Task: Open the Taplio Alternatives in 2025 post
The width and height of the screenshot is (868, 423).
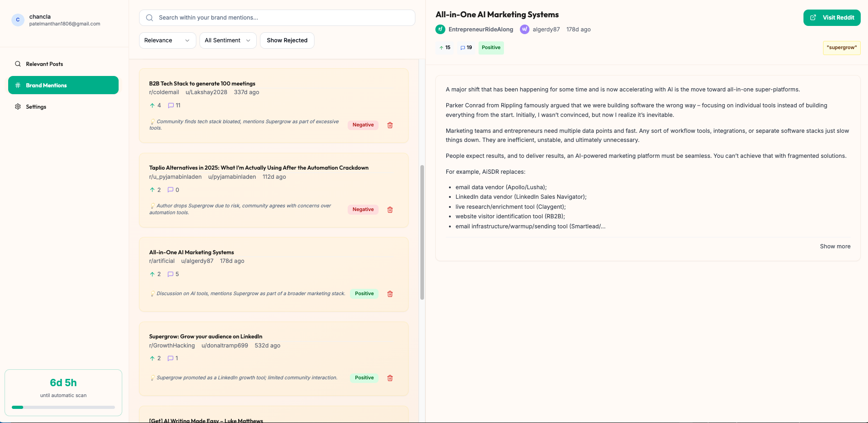Action: (259, 168)
